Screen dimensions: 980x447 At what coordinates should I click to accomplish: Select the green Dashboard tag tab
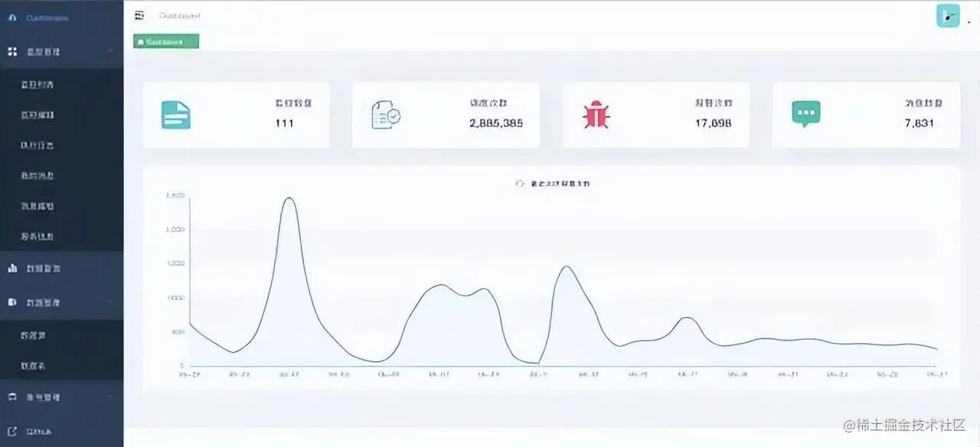point(166,41)
